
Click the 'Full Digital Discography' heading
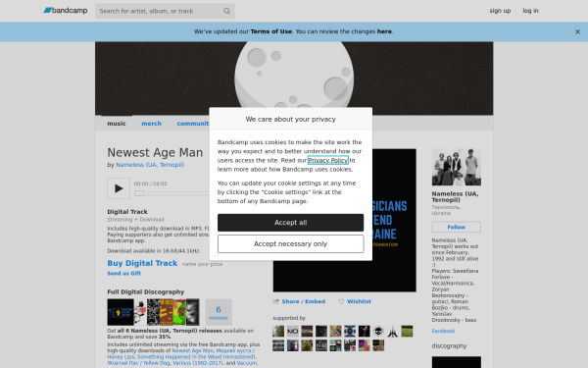145,291
